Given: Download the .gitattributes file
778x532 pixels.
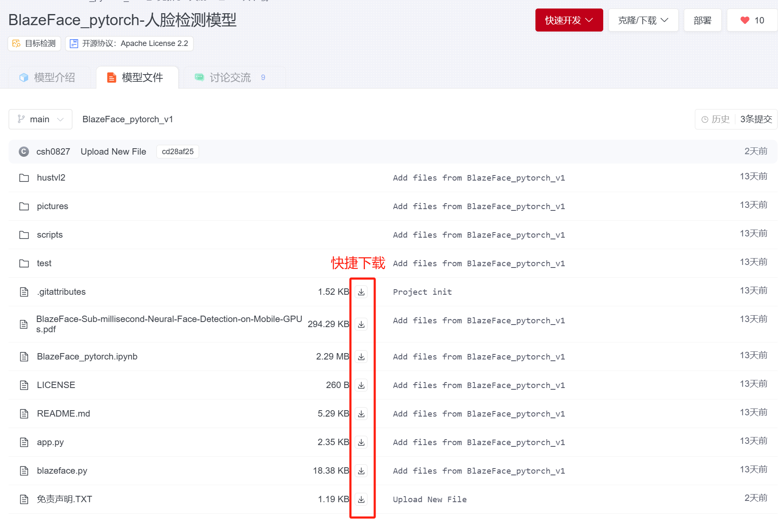Looking at the screenshot, I should (361, 292).
